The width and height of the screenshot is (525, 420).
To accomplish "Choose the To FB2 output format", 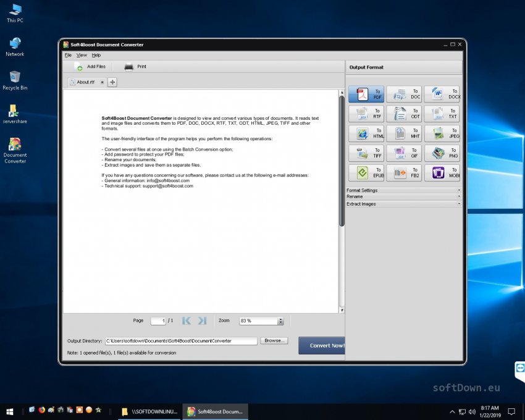I will tap(405, 172).
